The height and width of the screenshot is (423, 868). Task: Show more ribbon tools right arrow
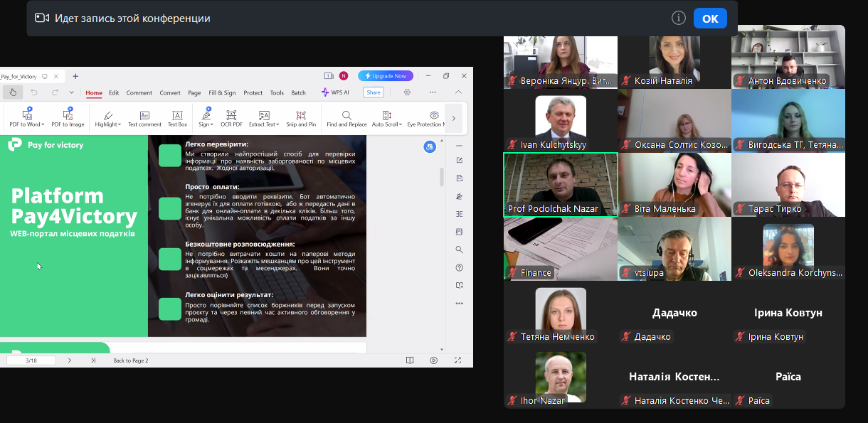click(x=454, y=118)
